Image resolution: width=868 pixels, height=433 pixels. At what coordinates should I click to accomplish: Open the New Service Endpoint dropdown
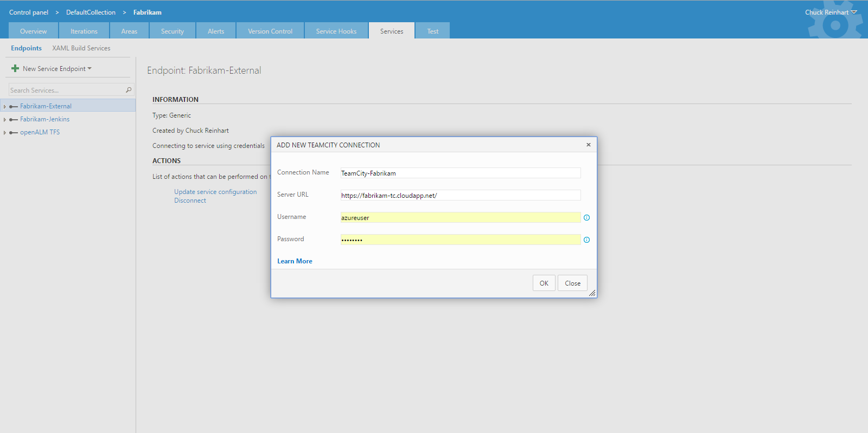[x=57, y=68]
